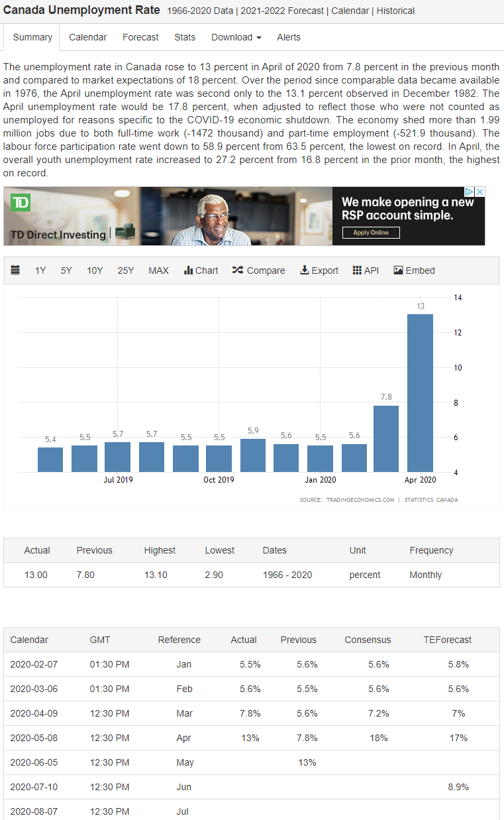
Task: Select the 2020-02-07 calendar row date
Action: (x=34, y=664)
